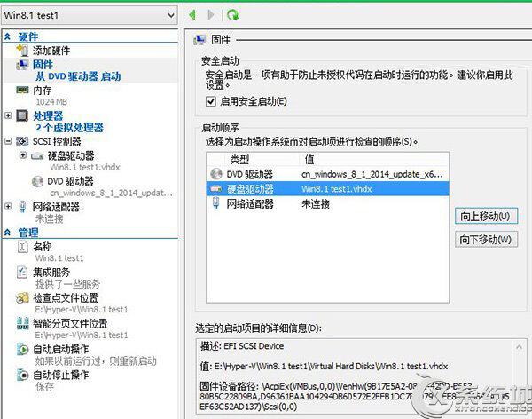Viewport: 532px width, 419px height.
Task: Click the 硬盘驱动器 icon in the tree
Action: [x=37, y=156]
